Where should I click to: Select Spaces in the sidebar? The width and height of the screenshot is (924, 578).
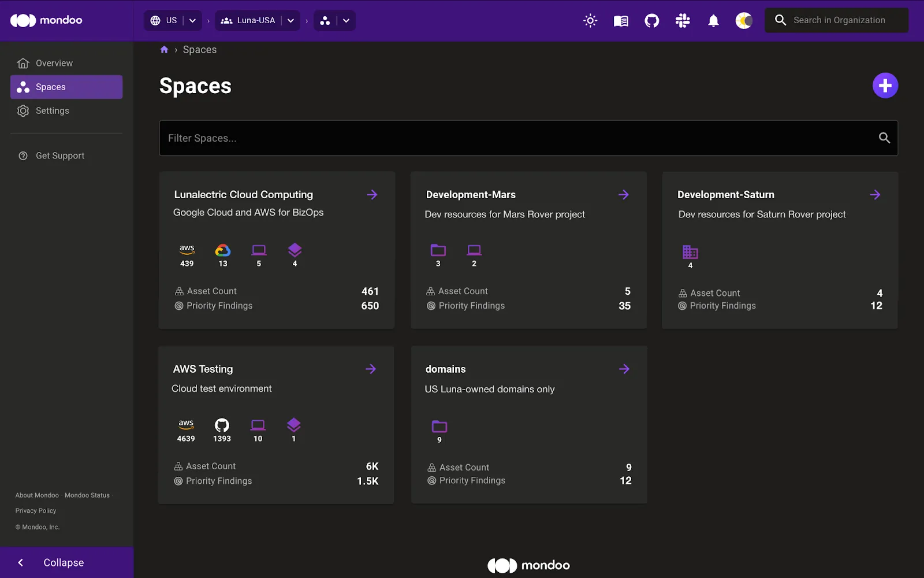66,87
